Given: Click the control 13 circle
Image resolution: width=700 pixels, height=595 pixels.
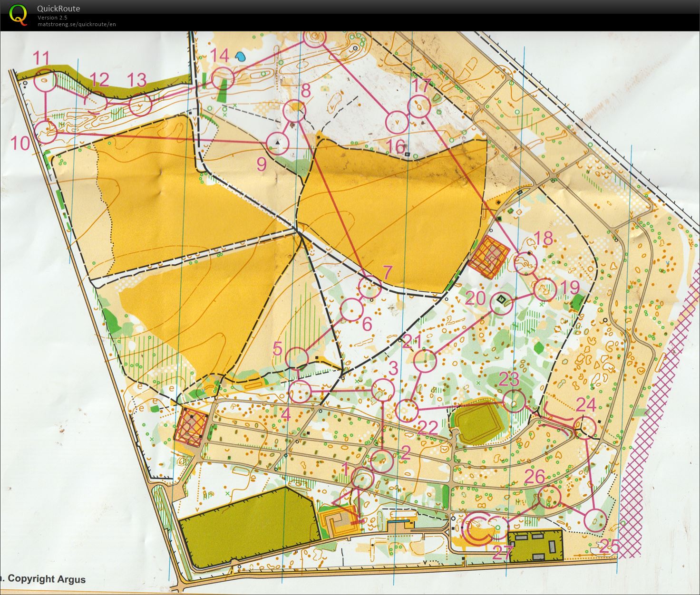Looking at the screenshot, I should point(140,105).
